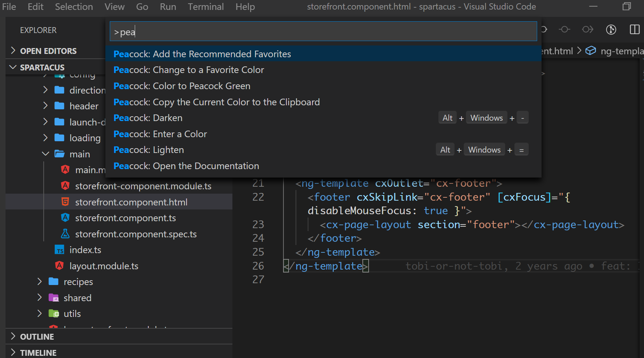Click the shared folder icon in Explorer
This screenshot has width=644, height=358.
[53, 297]
